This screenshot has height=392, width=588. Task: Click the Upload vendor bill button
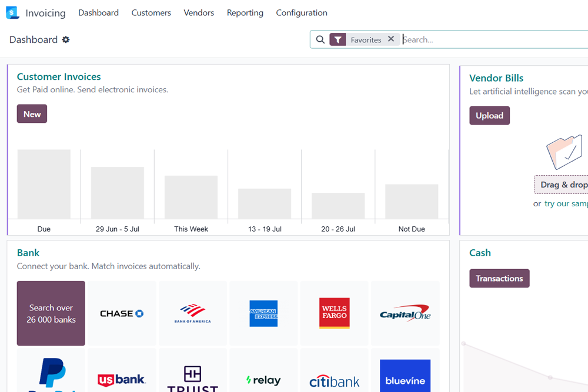click(x=489, y=115)
